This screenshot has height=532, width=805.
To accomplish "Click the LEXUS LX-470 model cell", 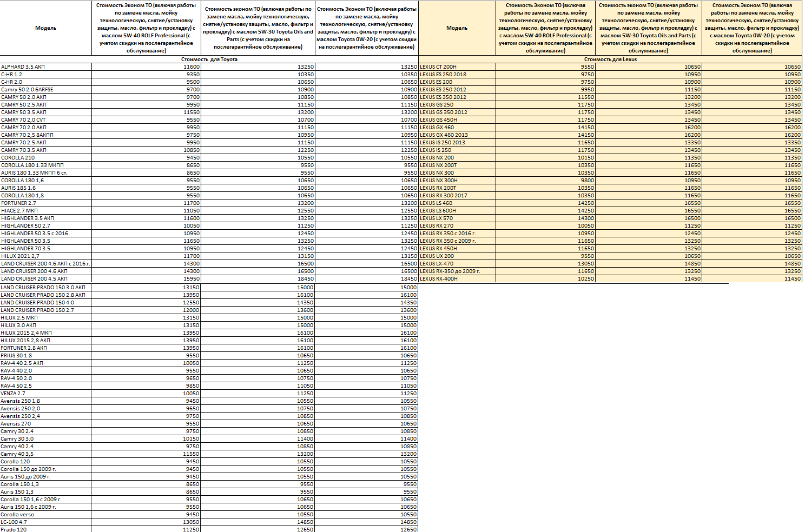I will click(x=457, y=264).
